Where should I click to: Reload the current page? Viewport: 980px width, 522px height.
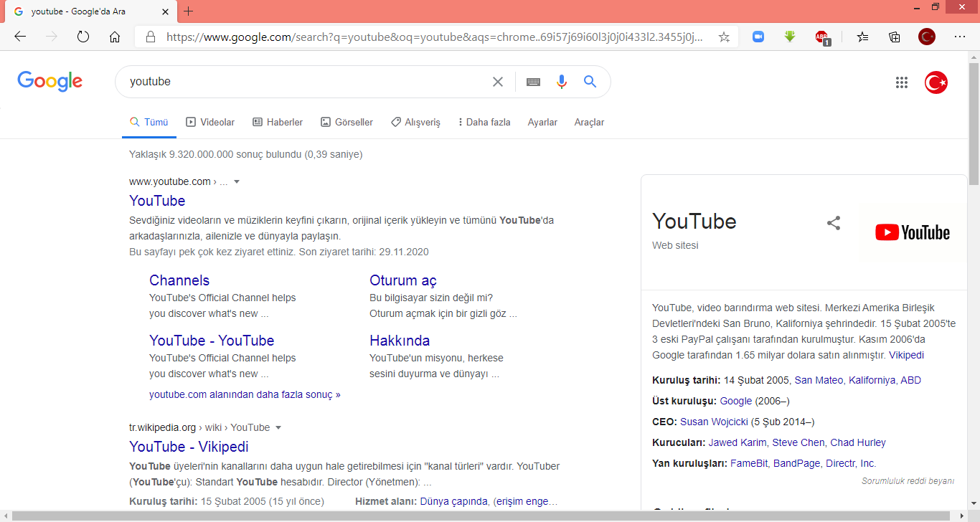coord(83,37)
